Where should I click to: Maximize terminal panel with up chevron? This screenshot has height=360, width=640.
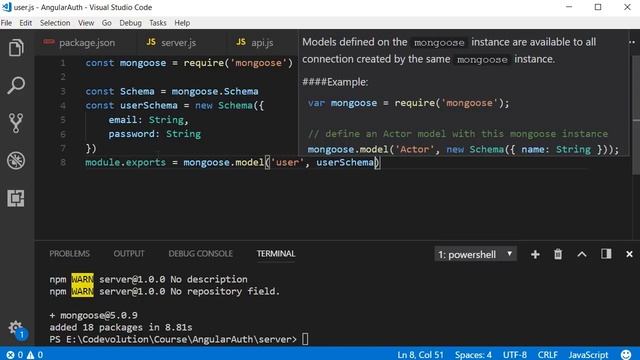(x=582, y=254)
